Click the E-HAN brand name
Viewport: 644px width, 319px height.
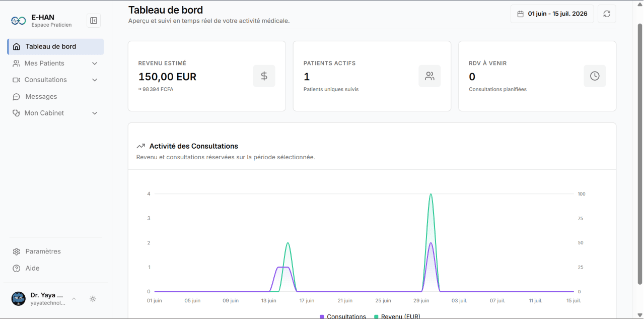(x=43, y=17)
